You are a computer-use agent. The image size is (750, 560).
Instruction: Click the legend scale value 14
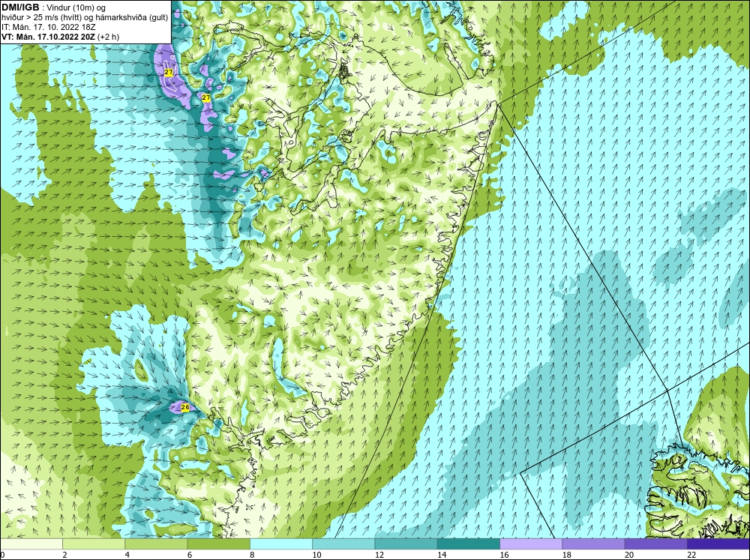442,555
